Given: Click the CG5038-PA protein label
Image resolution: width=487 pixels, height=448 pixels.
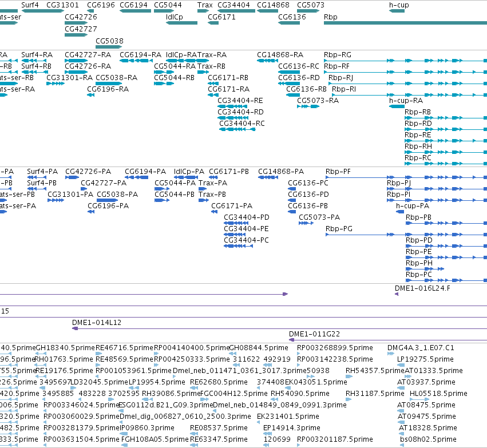Looking at the screenshot, I should [117, 195].
